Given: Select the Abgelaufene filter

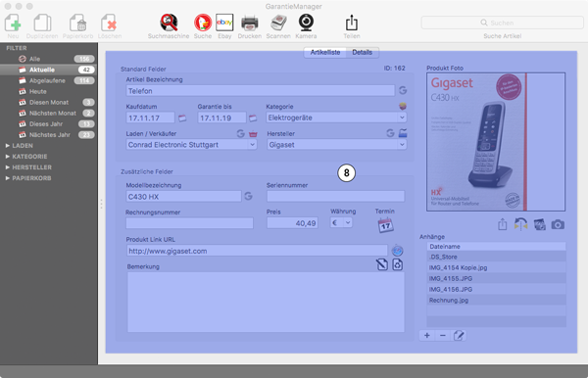Looking at the screenshot, I should pyautogui.click(x=48, y=80).
